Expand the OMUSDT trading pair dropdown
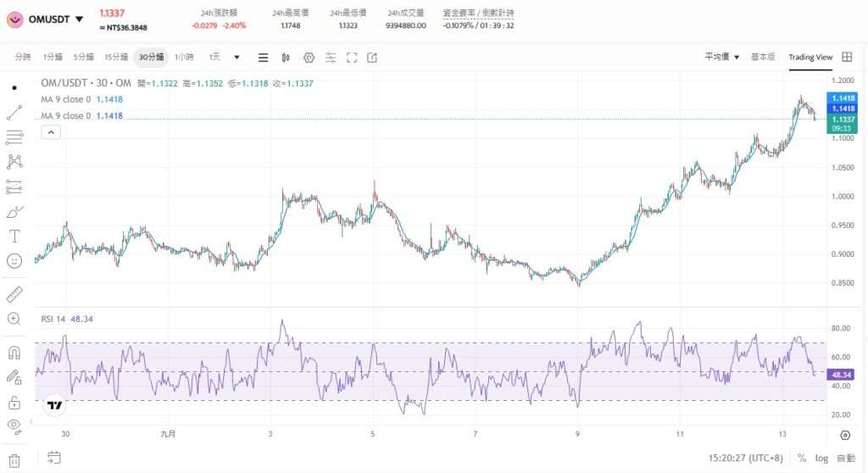868x473 pixels. click(x=79, y=19)
